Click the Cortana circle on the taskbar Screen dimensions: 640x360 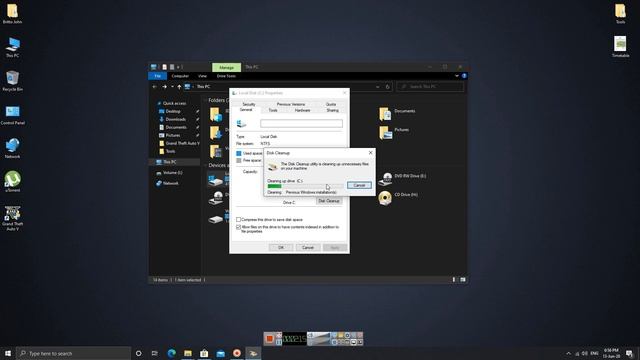pyautogui.click(x=138, y=353)
